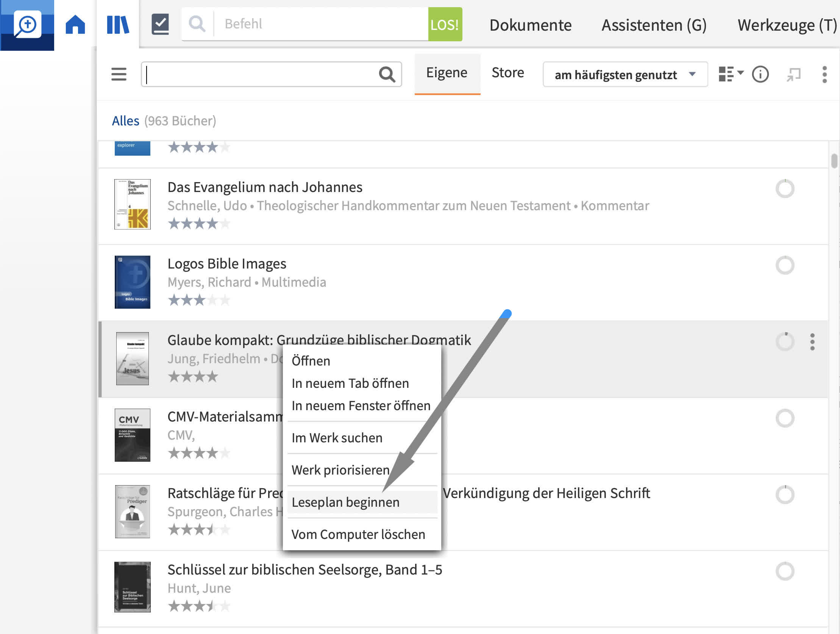This screenshot has height=634, width=840.
Task: Rate Das Evangelium nach Johannes with stars
Action: click(198, 223)
